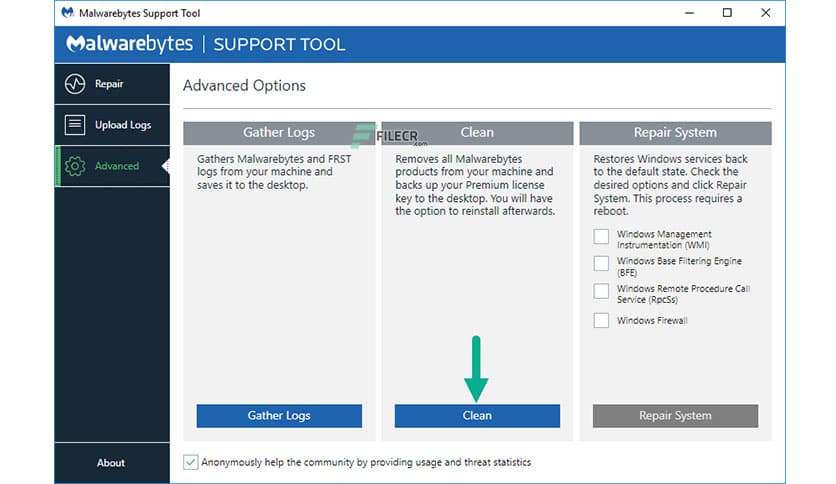
Task: Click 'Gathers Malwarebytes and FRST logs' description
Action: click(274, 172)
